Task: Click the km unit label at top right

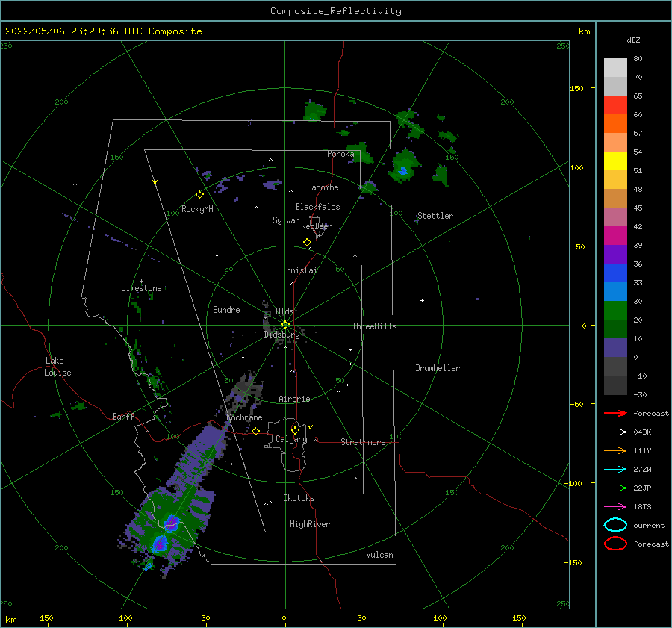Action: pos(584,31)
